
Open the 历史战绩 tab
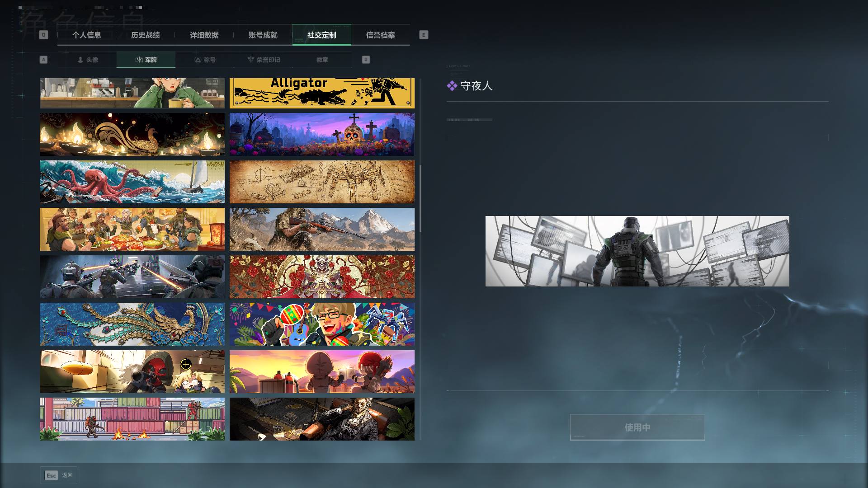pos(146,35)
